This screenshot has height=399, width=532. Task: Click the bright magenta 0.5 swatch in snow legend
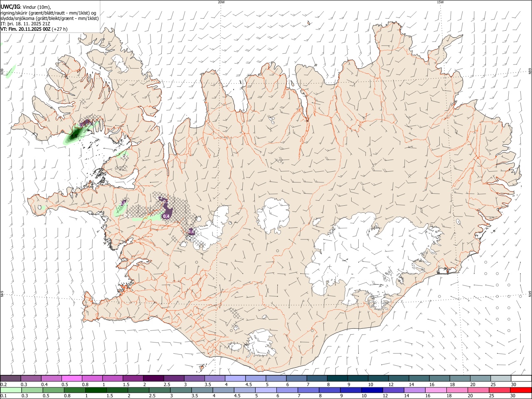click(x=71, y=378)
